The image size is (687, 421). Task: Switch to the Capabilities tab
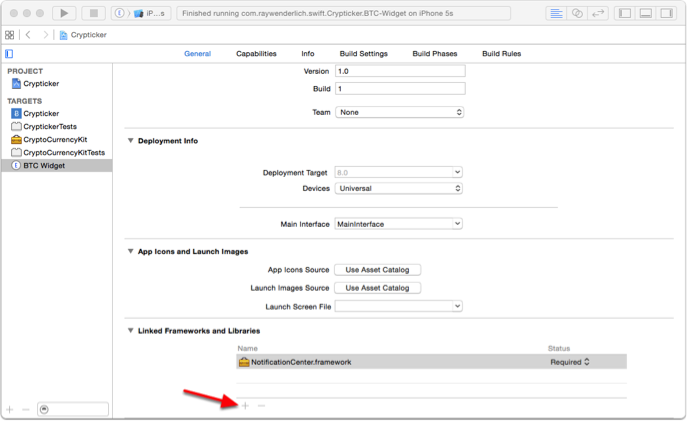(x=256, y=53)
